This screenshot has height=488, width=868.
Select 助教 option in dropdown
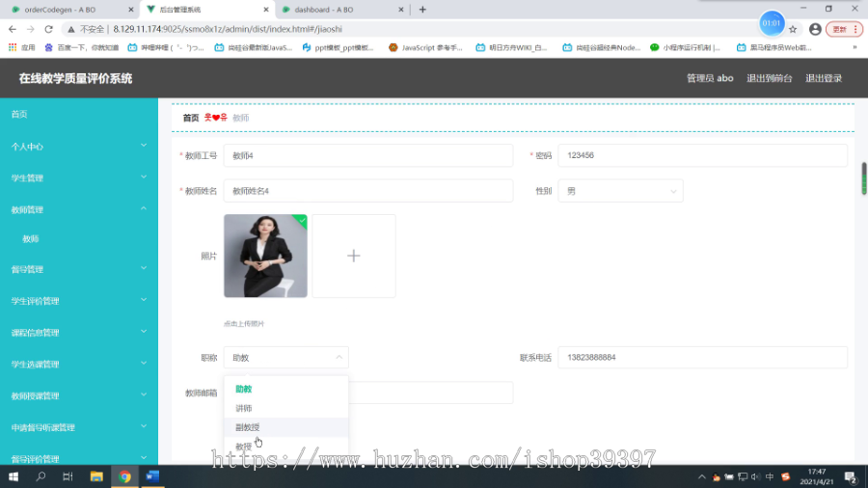pos(286,389)
